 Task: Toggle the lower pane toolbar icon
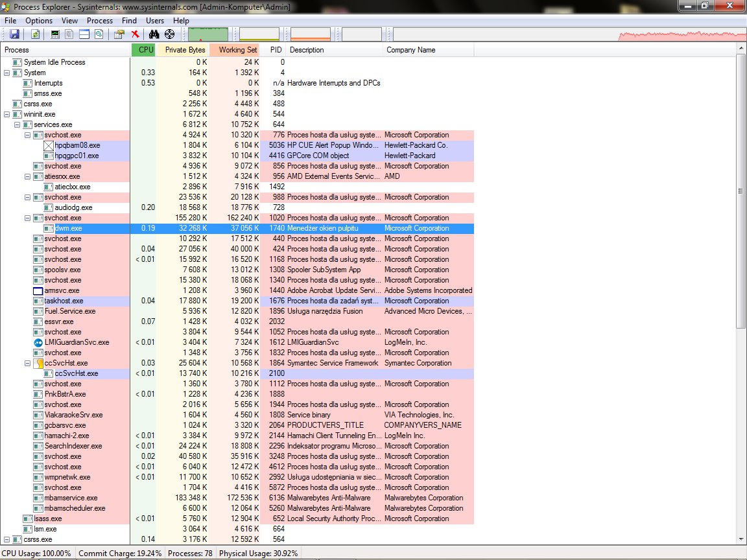(x=84, y=34)
